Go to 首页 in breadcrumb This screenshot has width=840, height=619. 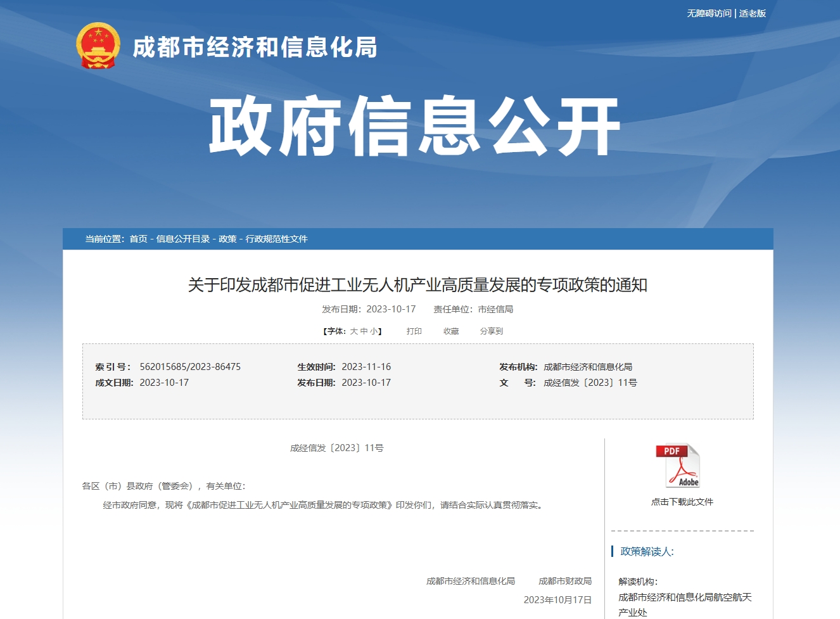coord(138,239)
